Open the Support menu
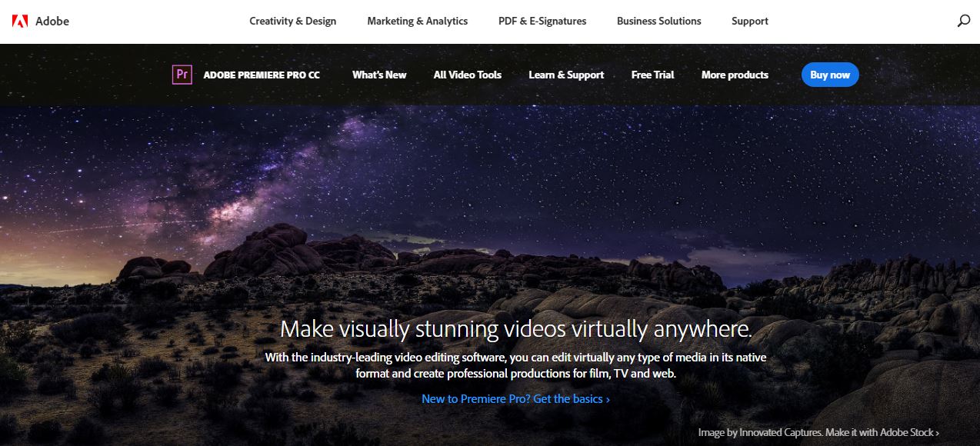980x446 pixels. pyautogui.click(x=750, y=22)
